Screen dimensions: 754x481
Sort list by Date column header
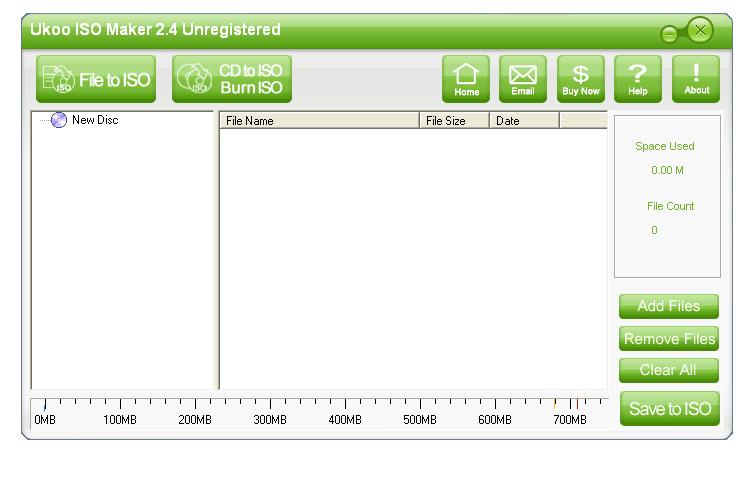click(x=523, y=121)
